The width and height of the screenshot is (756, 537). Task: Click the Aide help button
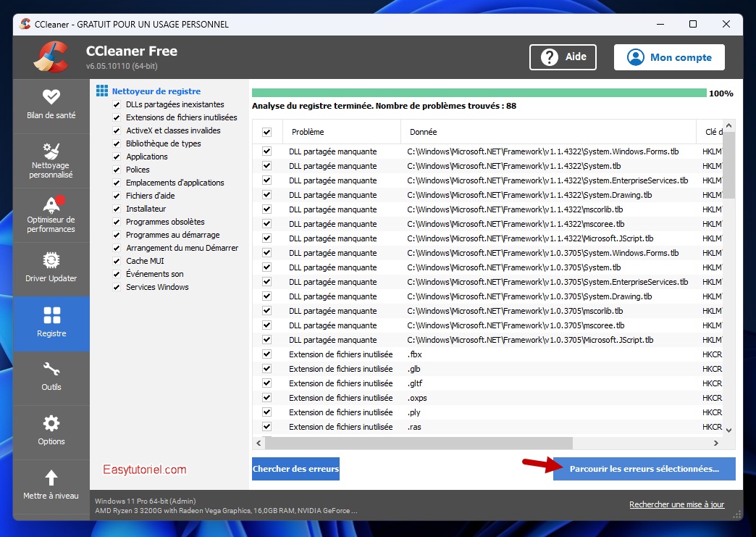(563, 57)
